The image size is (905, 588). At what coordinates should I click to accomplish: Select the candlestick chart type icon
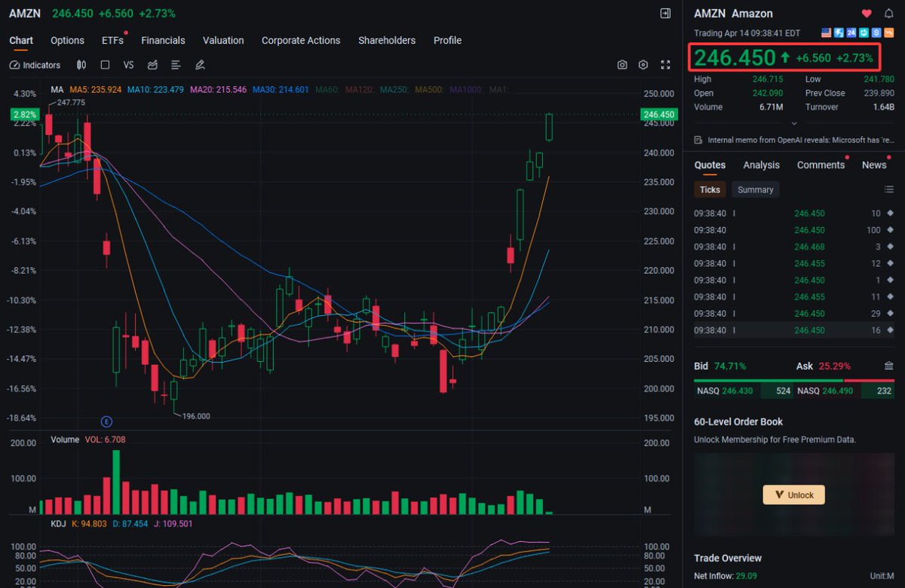pos(81,66)
